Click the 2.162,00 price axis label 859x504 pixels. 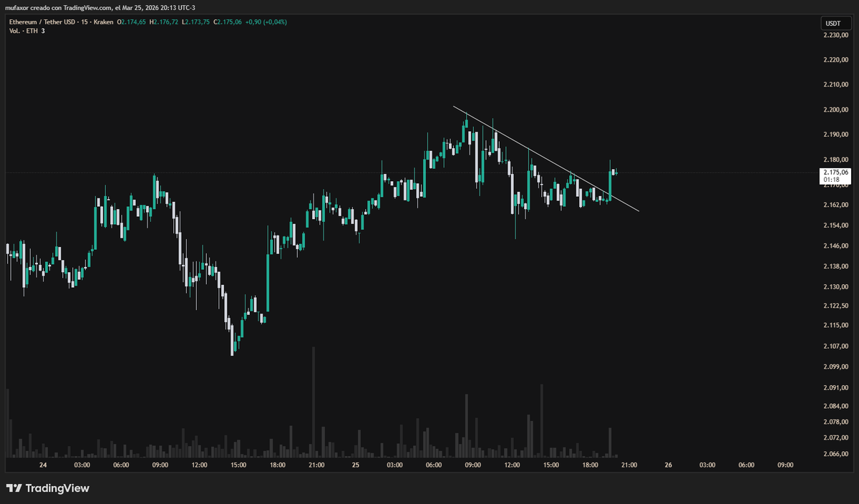point(835,205)
